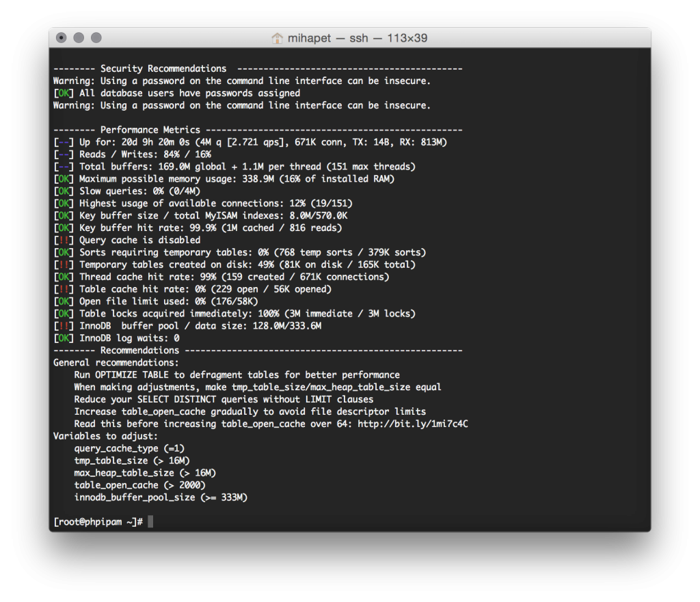This screenshot has height=602, width=700.
Task: Click the query_cache_type variable line
Action: [x=129, y=448]
